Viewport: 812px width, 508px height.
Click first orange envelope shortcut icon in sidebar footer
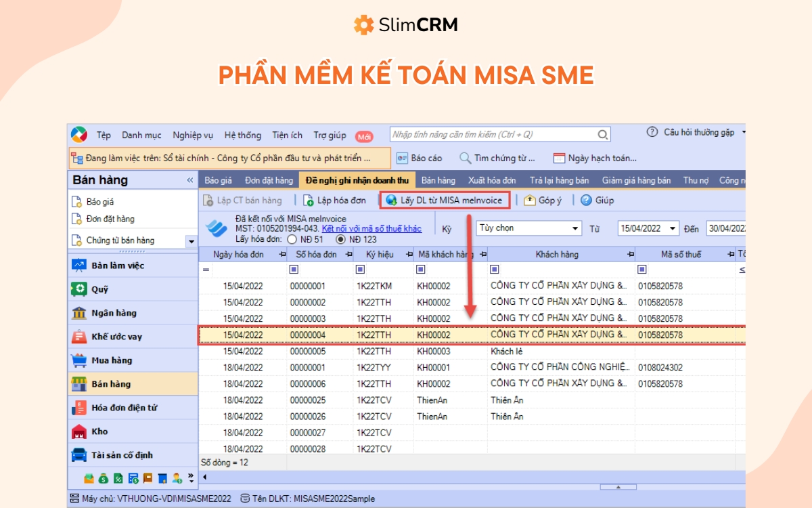point(89,478)
